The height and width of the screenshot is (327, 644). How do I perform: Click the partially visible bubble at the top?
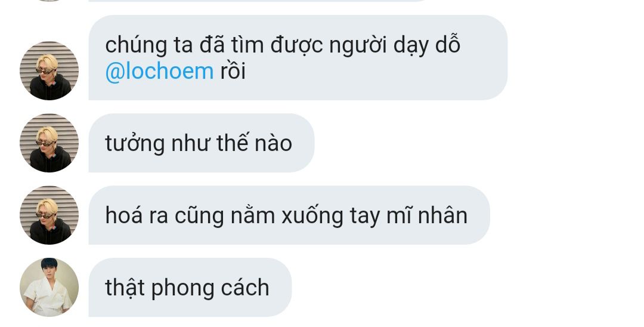(259, 1)
